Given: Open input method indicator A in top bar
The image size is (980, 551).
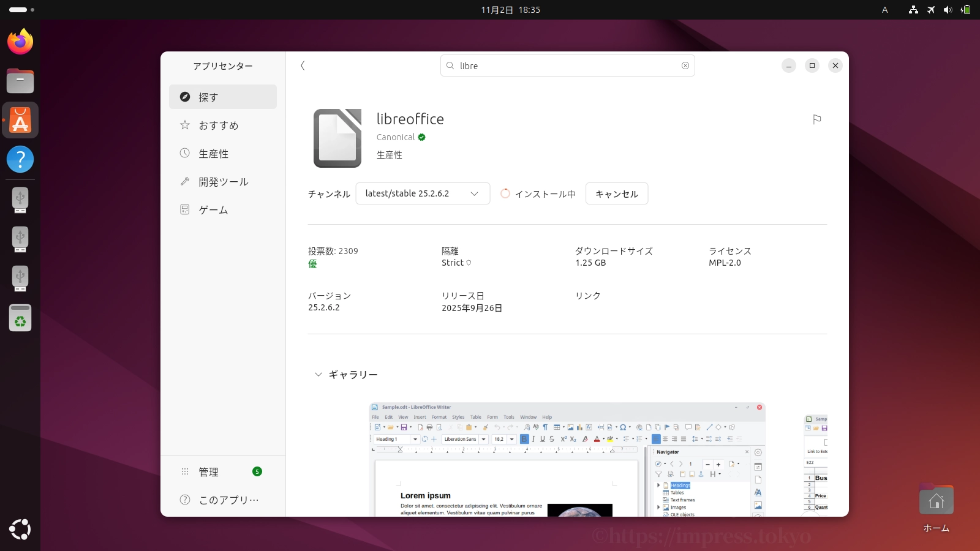Looking at the screenshot, I should (884, 10).
